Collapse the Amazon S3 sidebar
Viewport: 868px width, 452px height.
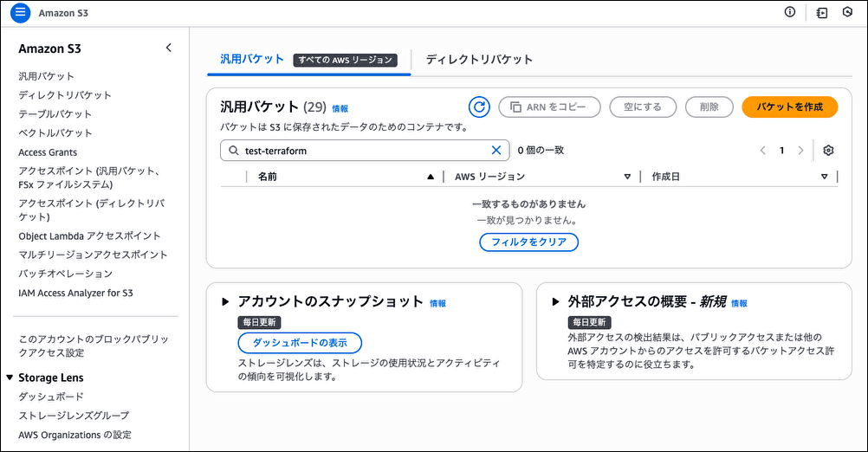pyautogui.click(x=169, y=48)
